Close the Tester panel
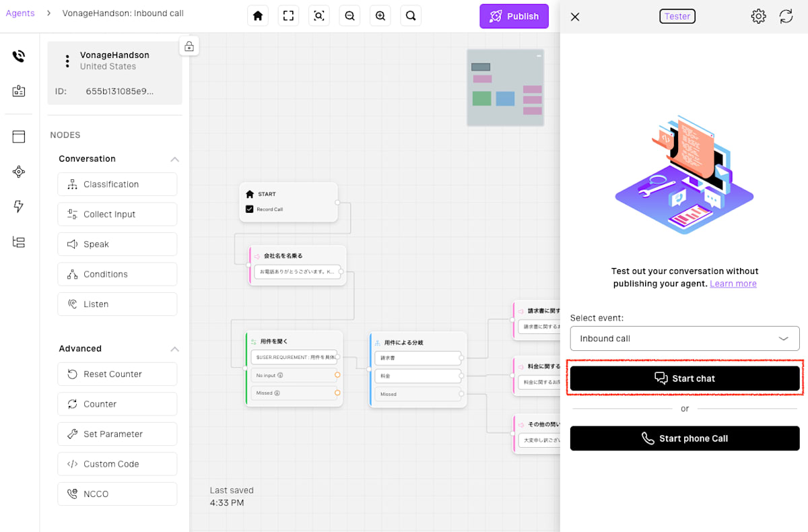This screenshot has height=532, width=808. 575,17
